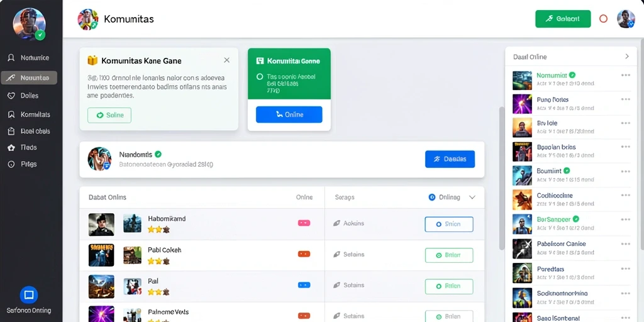Click the Doiles heart icon in sidebar
The height and width of the screenshot is (322, 644).
coord(11,96)
